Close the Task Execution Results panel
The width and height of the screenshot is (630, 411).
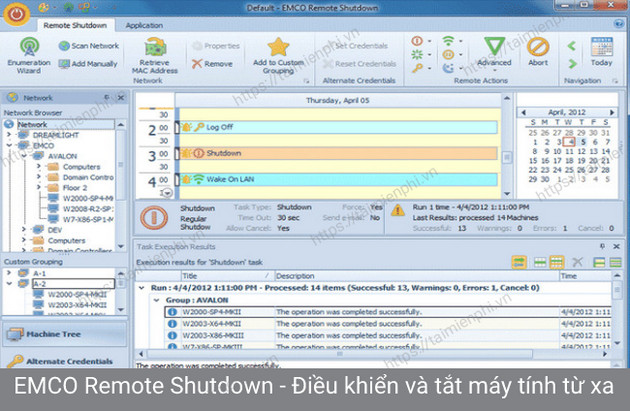(x=616, y=246)
